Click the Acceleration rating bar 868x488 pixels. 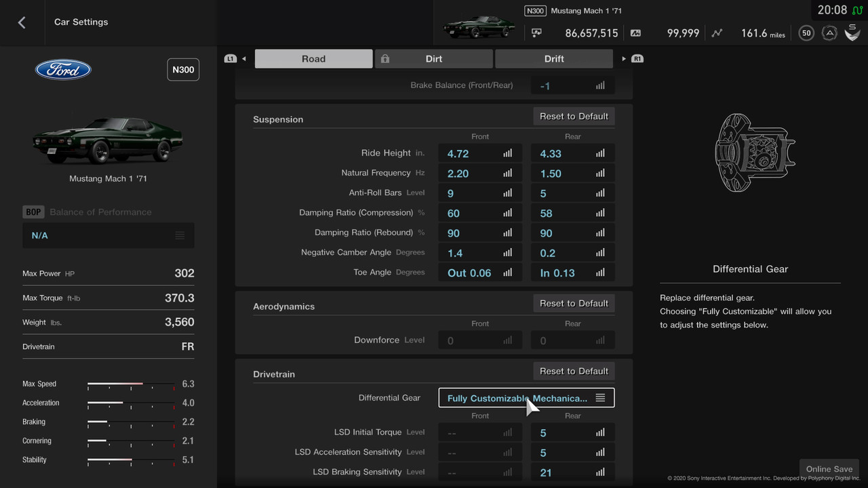pyautogui.click(x=131, y=403)
